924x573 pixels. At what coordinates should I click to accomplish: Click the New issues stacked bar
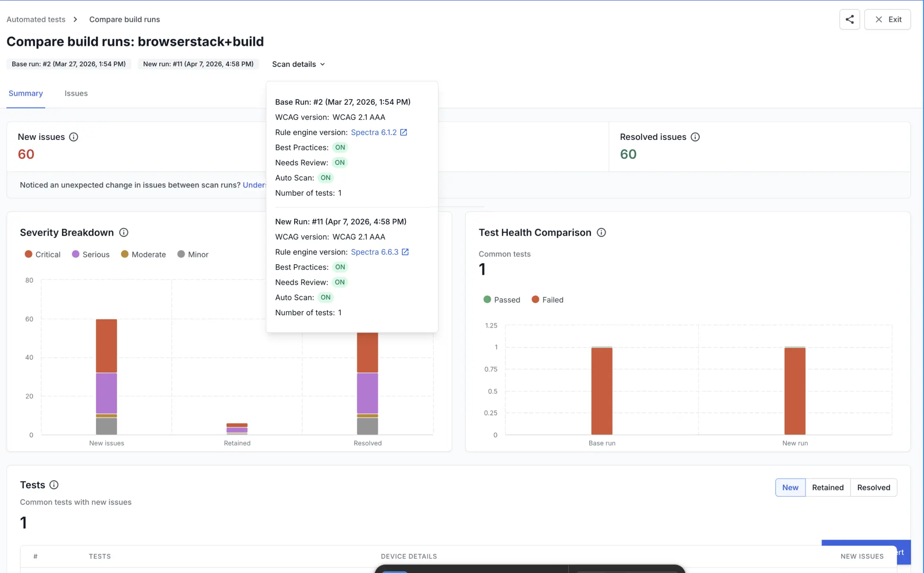107,377
